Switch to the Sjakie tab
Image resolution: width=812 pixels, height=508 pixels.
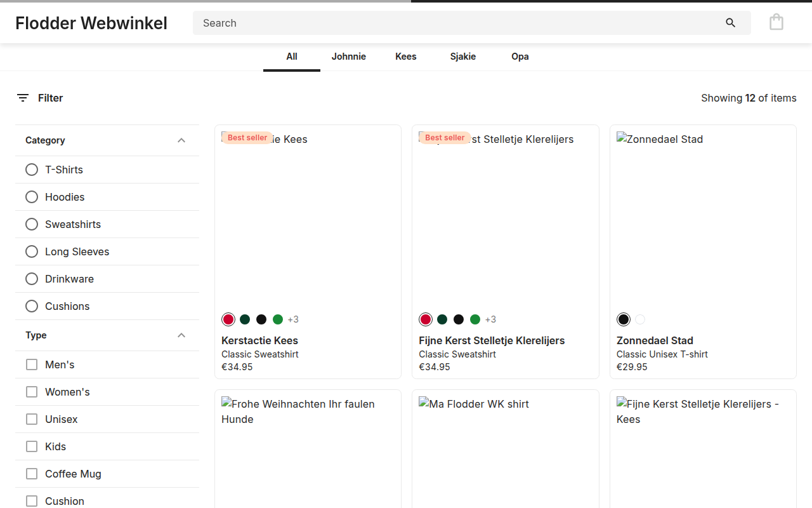tap(463, 57)
